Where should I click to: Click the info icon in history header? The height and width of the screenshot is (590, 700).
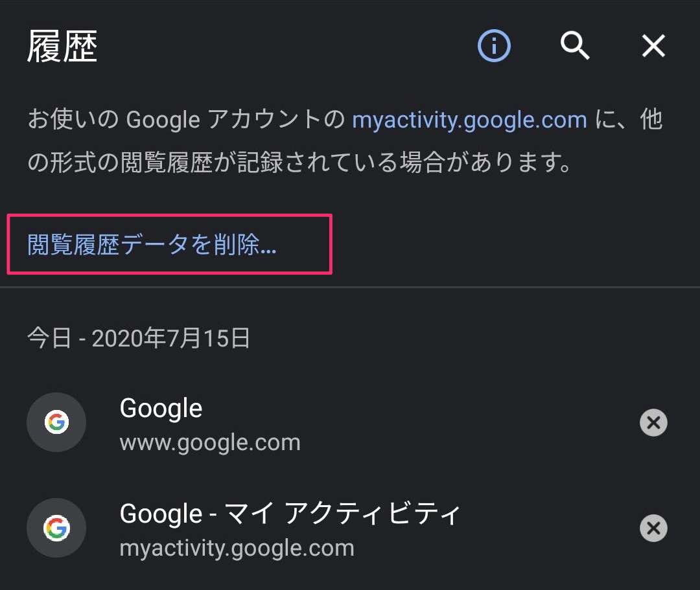[x=494, y=46]
